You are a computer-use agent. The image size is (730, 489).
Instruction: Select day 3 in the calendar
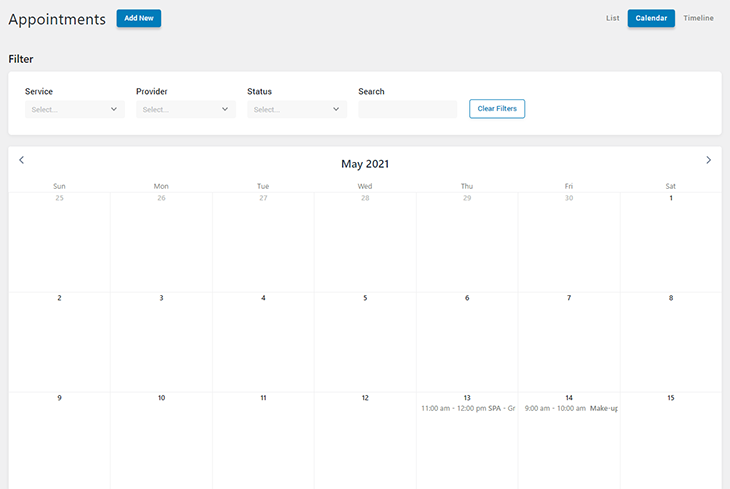tap(161, 298)
